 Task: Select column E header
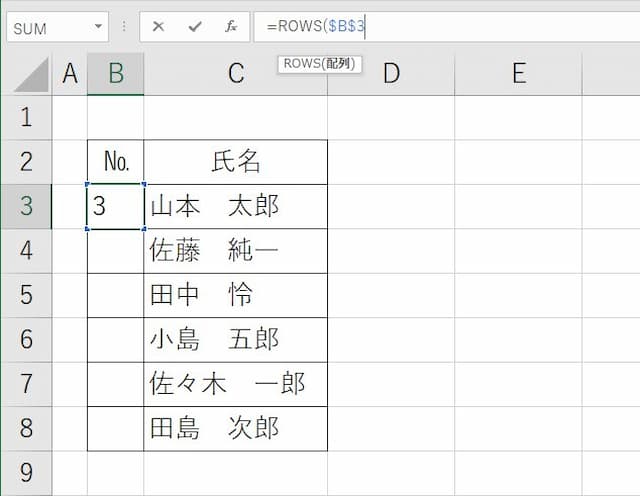[519, 74]
